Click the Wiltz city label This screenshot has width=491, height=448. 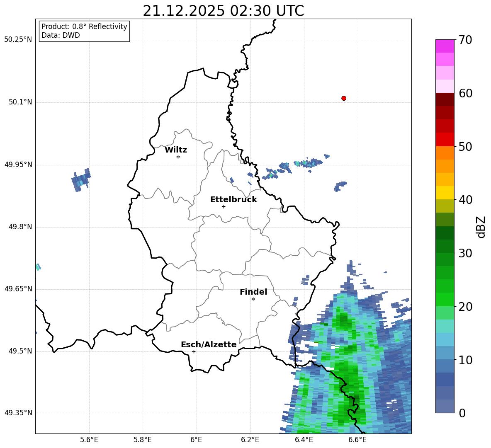(176, 150)
